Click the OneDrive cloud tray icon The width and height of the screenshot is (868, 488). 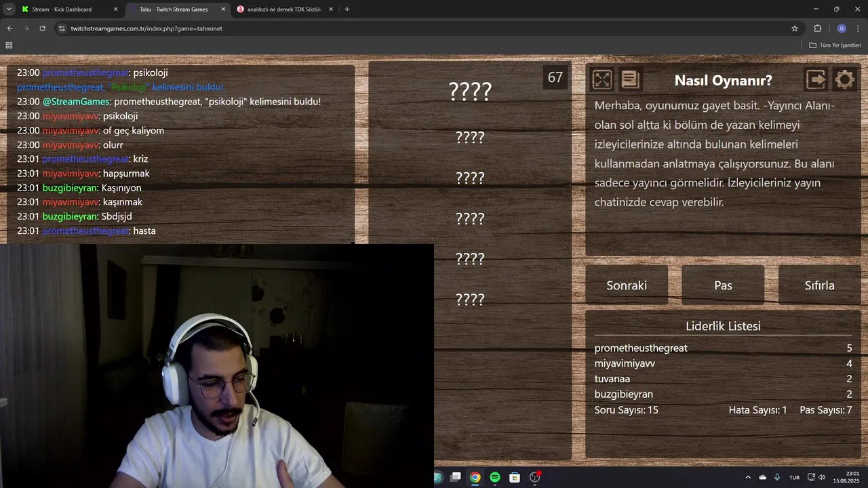click(x=763, y=477)
